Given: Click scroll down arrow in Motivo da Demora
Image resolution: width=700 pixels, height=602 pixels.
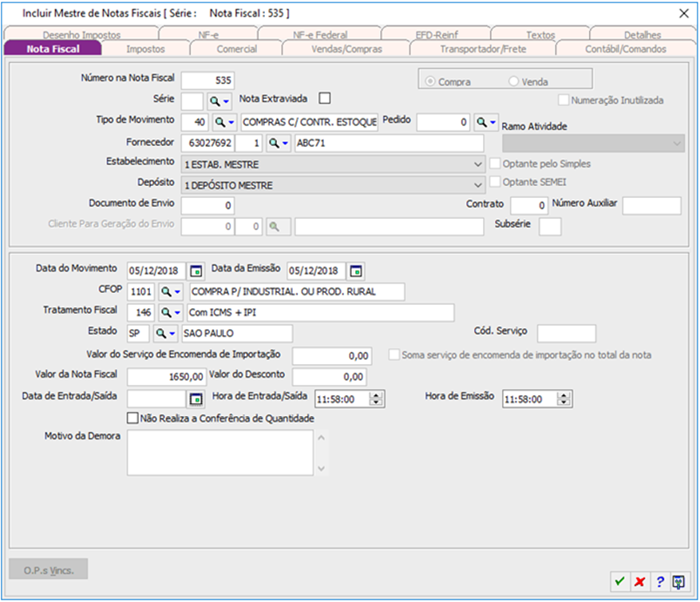Looking at the screenshot, I should pos(322,468).
